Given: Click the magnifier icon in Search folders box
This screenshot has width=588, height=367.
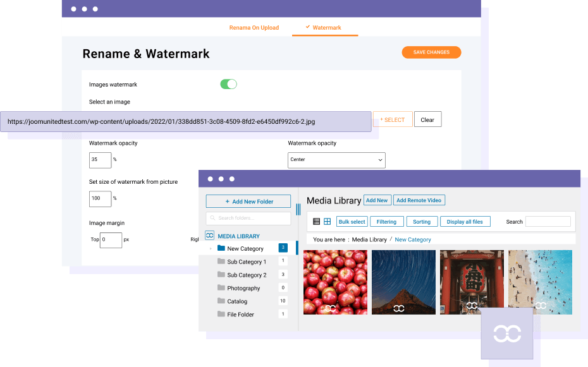Looking at the screenshot, I should coord(212,217).
